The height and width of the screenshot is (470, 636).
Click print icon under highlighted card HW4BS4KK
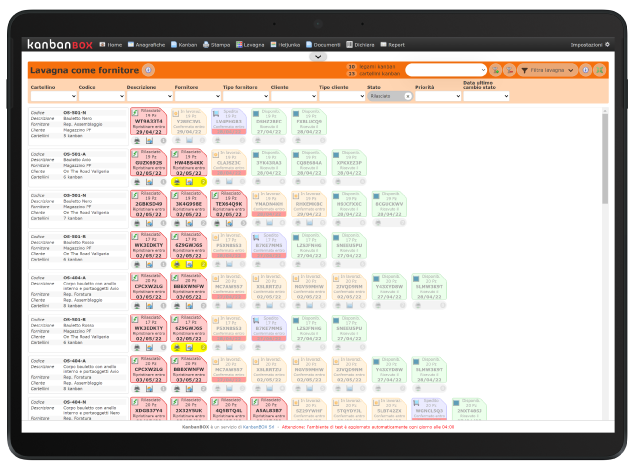(x=177, y=182)
